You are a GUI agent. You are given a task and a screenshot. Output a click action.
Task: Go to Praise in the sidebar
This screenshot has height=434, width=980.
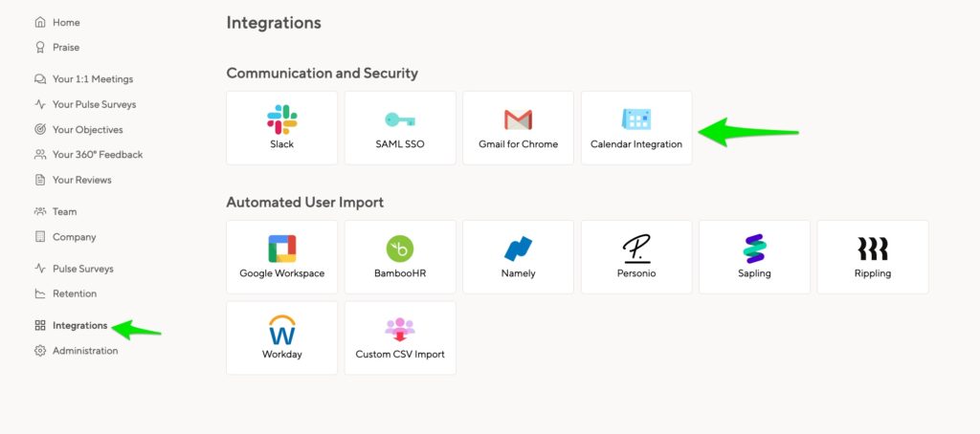66,48
